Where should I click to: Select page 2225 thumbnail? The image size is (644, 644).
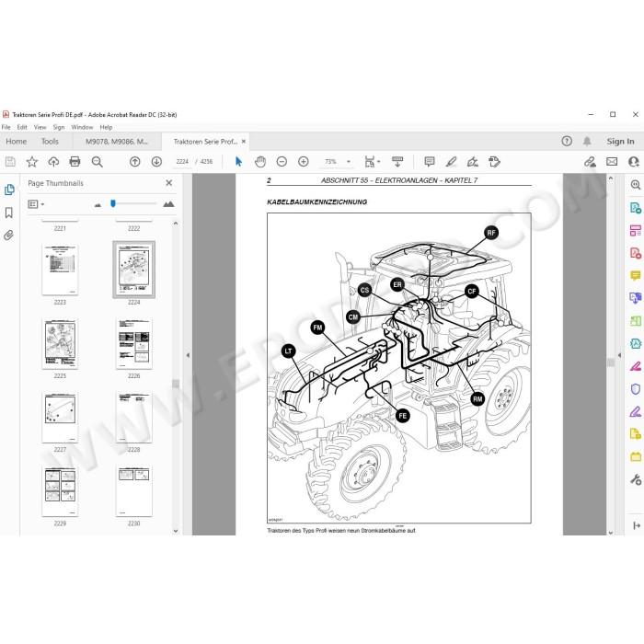(60, 343)
